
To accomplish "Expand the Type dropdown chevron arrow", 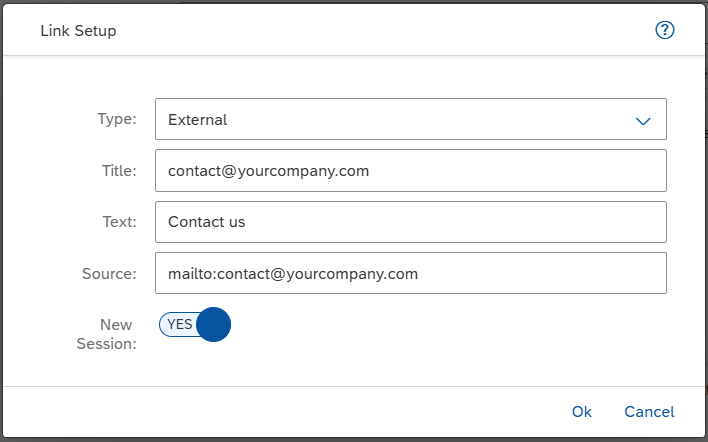I will 643,121.
